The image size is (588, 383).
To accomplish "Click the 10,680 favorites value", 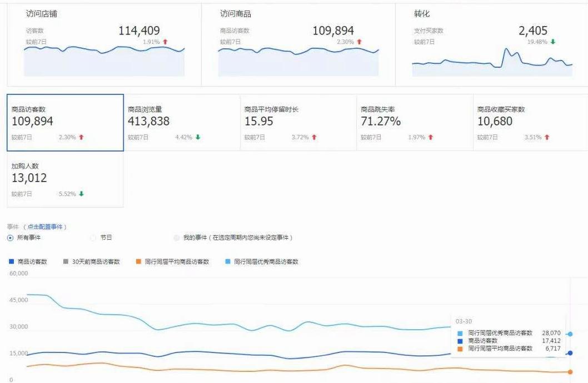I will click(x=495, y=122).
